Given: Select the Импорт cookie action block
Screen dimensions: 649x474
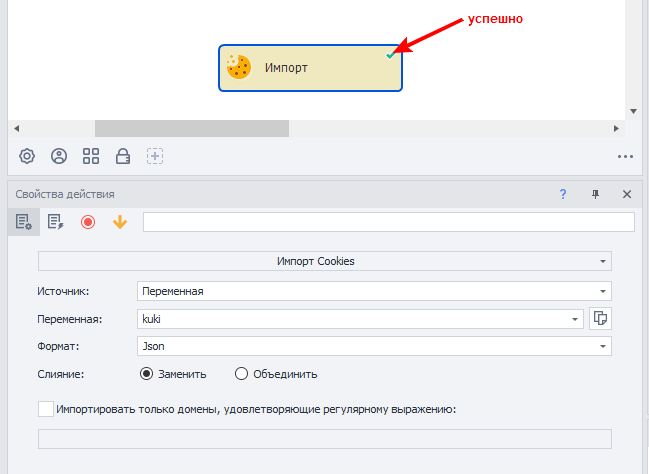Looking at the screenshot, I should coord(310,68).
